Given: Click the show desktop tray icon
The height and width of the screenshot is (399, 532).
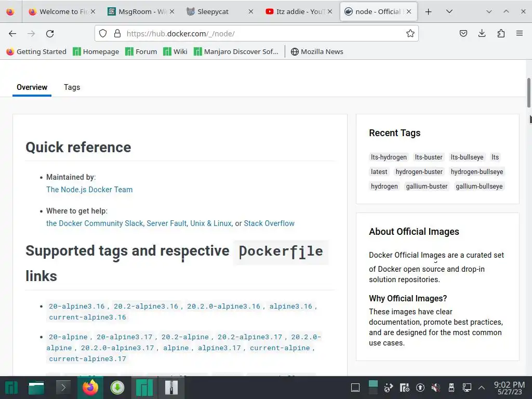Looking at the screenshot, I should coord(355,388).
